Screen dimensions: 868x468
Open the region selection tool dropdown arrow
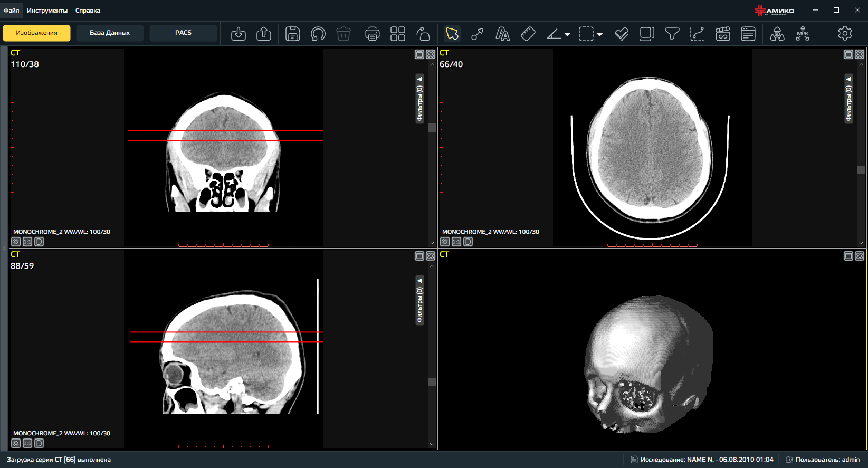[x=599, y=34]
